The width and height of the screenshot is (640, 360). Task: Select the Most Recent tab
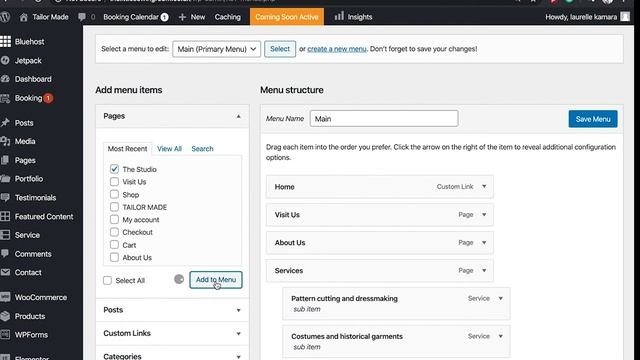coord(127,149)
